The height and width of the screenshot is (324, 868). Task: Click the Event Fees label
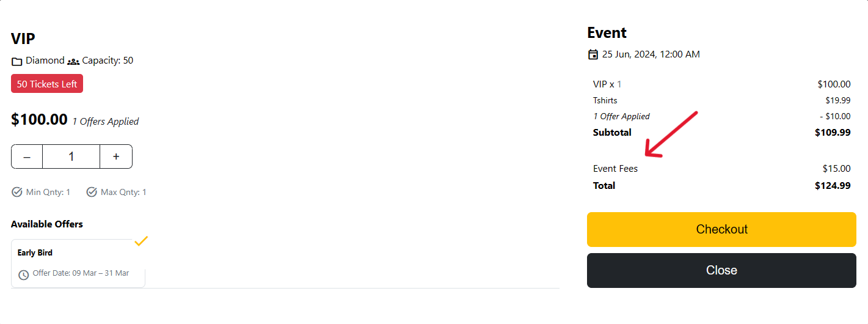tap(615, 169)
